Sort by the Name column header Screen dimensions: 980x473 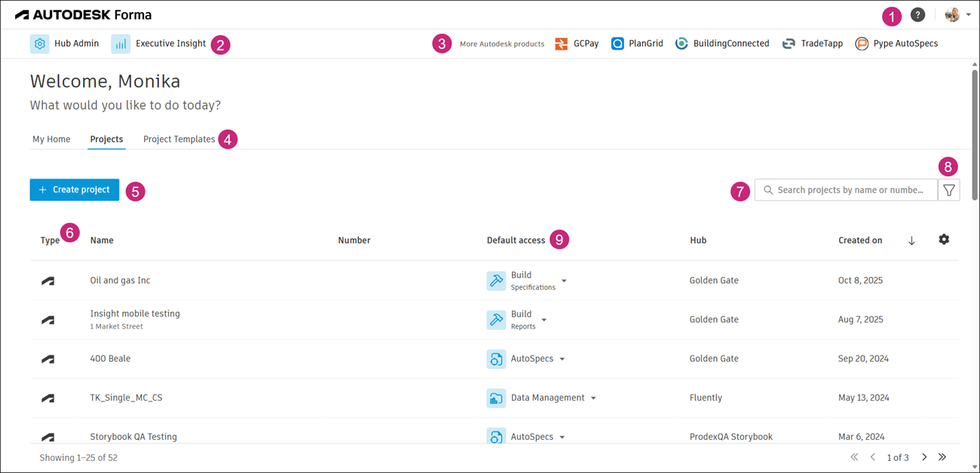click(102, 240)
